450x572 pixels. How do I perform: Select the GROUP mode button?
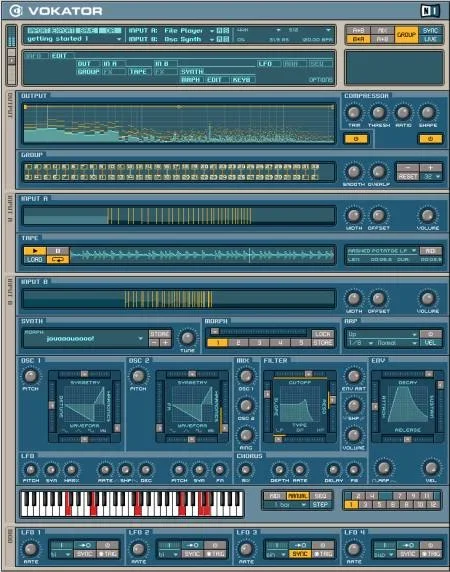[406, 35]
